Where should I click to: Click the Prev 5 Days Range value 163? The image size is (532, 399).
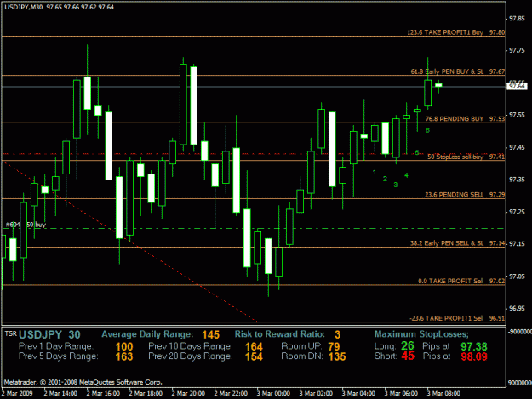tap(124, 356)
